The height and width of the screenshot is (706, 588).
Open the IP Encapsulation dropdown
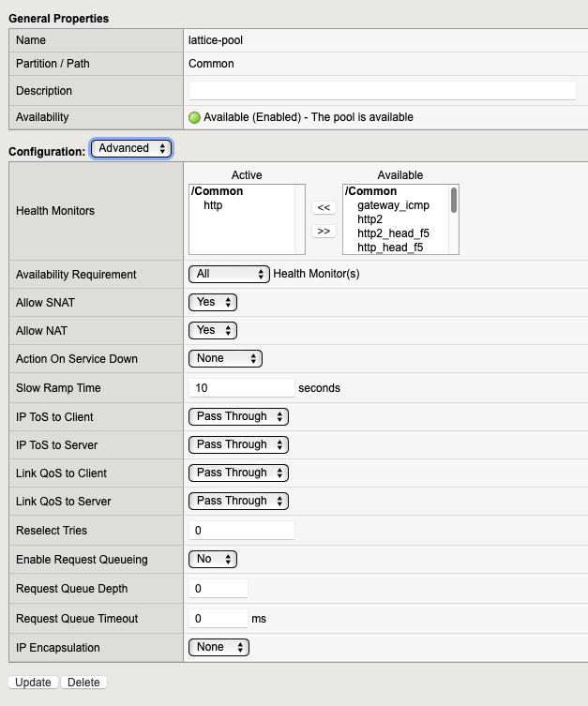[219, 648]
